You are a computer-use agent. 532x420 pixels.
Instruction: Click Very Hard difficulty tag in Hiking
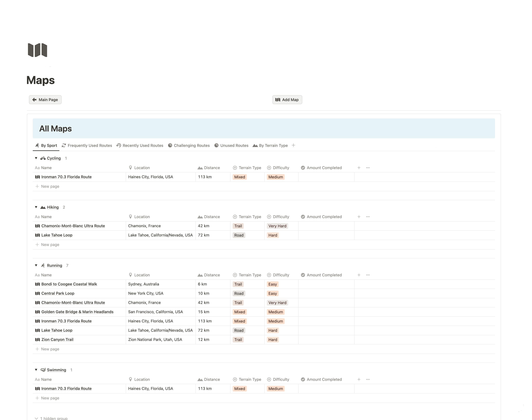point(277,226)
